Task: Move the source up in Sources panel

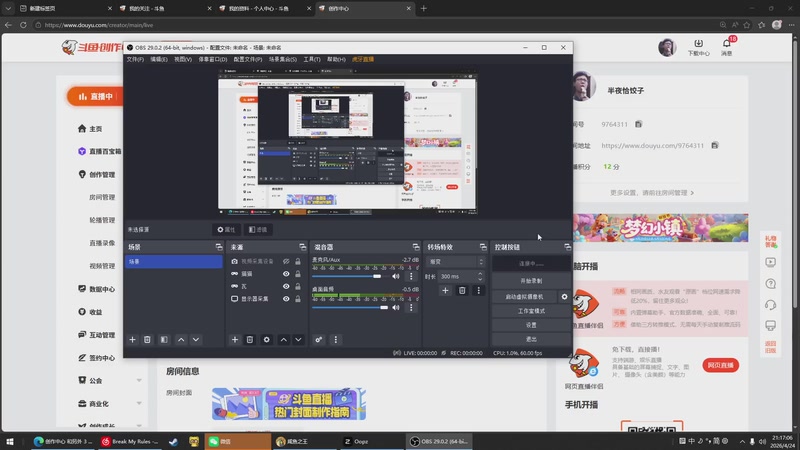Action: (284, 340)
